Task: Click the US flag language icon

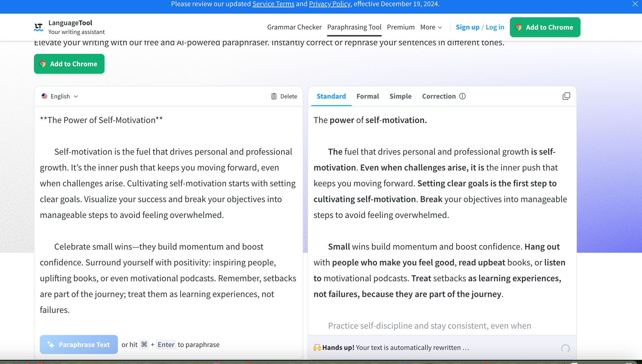Action: (x=44, y=96)
